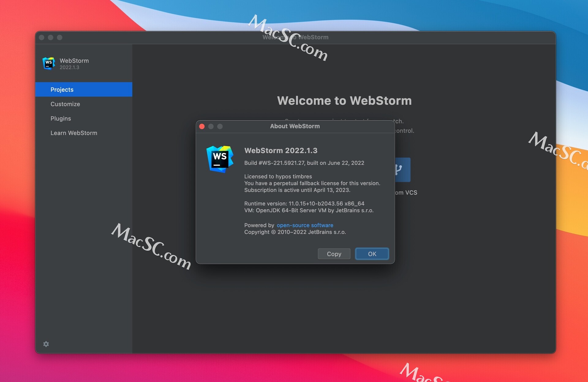588x382 pixels.
Task: Open the settings gear in Welcome window
Action: pyautogui.click(x=46, y=344)
